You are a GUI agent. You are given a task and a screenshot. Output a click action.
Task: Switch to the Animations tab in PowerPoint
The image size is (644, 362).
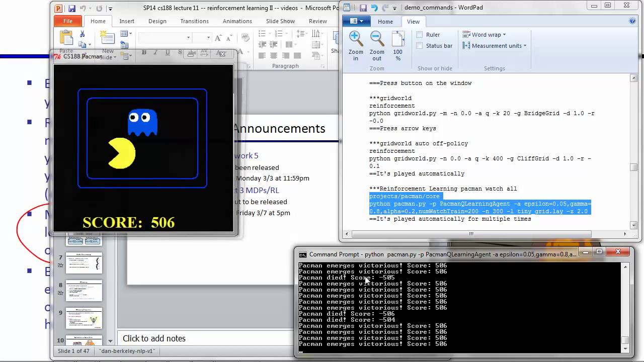tap(237, 21)
